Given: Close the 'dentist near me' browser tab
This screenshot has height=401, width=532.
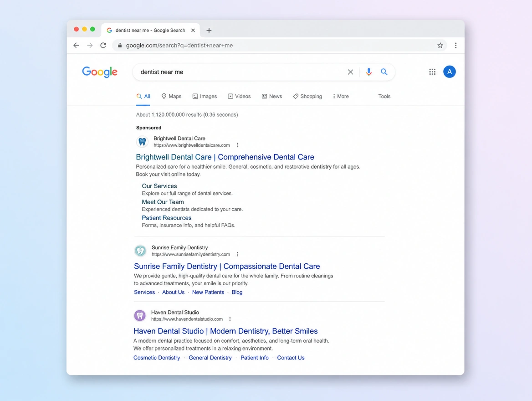Looking at the screenshot, I should tap(193, 30).
